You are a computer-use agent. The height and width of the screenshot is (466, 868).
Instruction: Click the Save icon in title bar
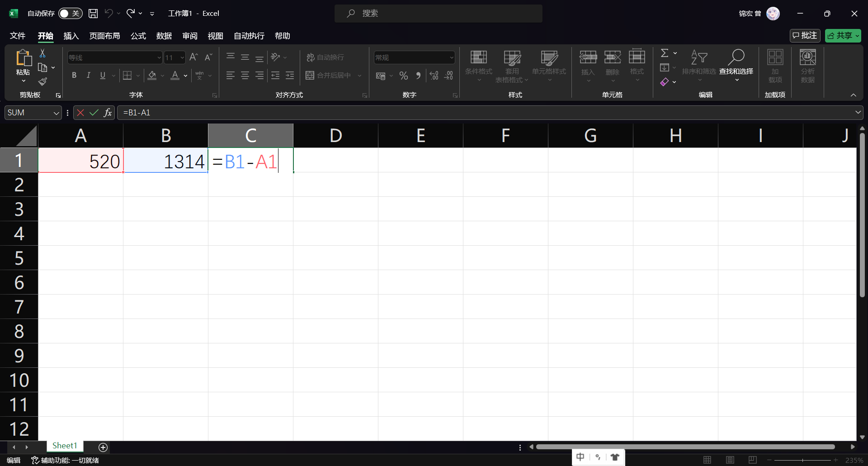(x=93, y=14)
